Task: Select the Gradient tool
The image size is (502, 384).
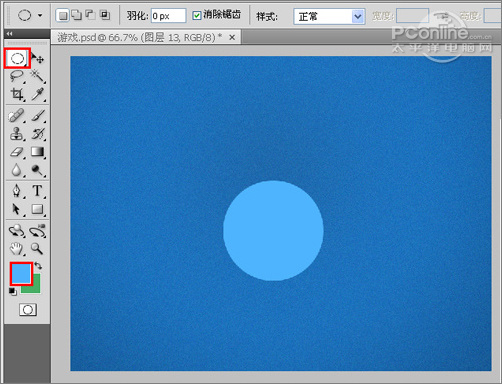Action: click(38, 152)
